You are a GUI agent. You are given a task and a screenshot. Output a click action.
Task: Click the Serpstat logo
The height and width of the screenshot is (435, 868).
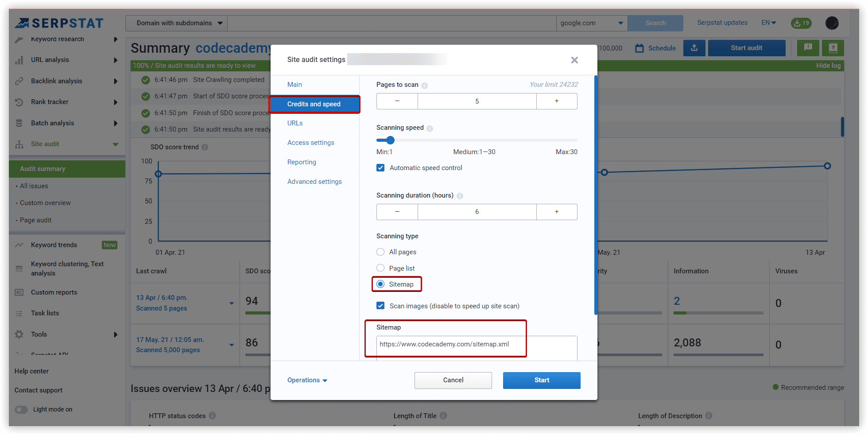click(x=59, y=23)
